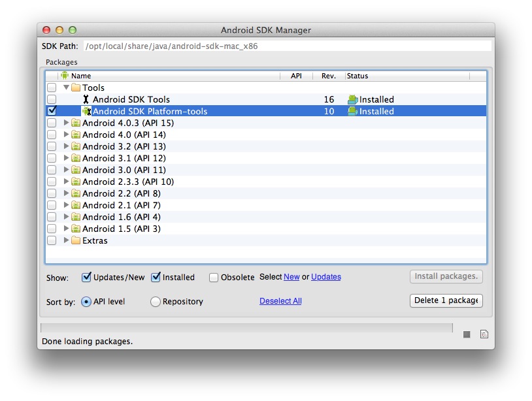Click the Name column header
This screenshot has width=532, height=401.
point(170,76)
